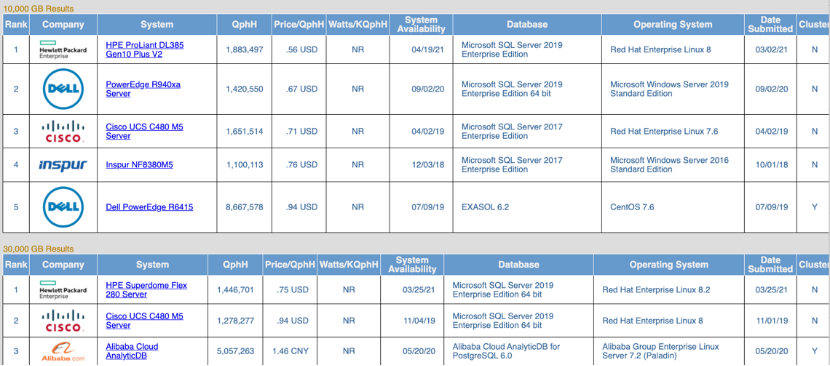Click the Database header in 30,000 GB table
This screenshot has height=366, width=830.
tap(518, 264)
